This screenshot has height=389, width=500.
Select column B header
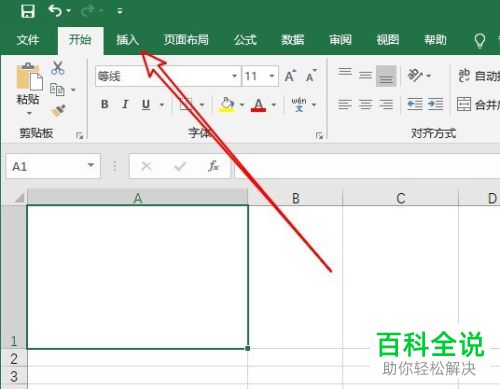pyautogui.click(x=296, y=198)
